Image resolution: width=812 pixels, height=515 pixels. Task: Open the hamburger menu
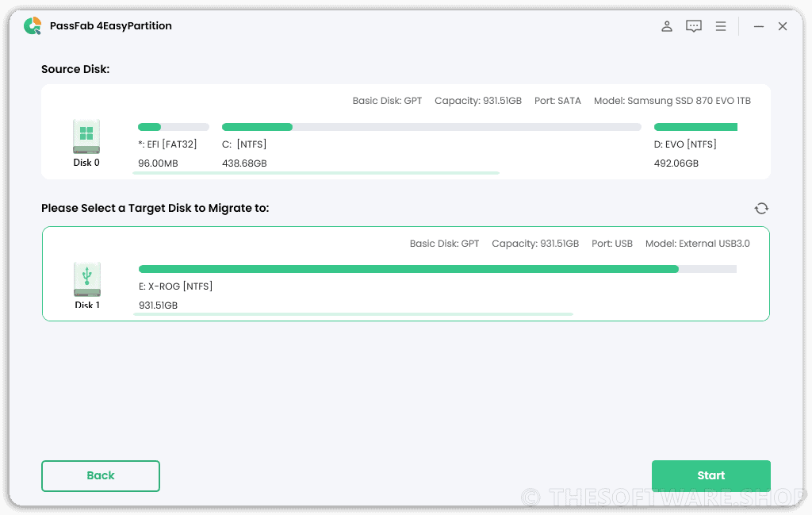pyautogui.click(x=720, y=26)
